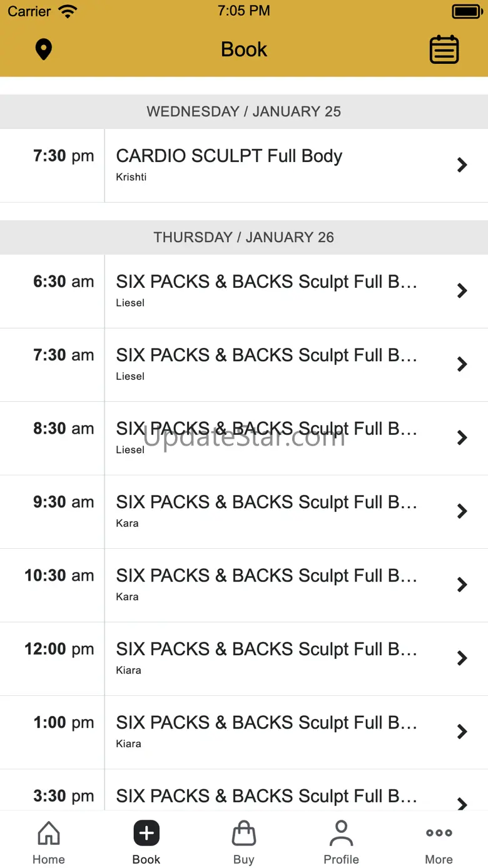Tap the Thursday / January 26 header
This screenshot has height=868, width=488.
pyautogui.click(x=244, y=237)
